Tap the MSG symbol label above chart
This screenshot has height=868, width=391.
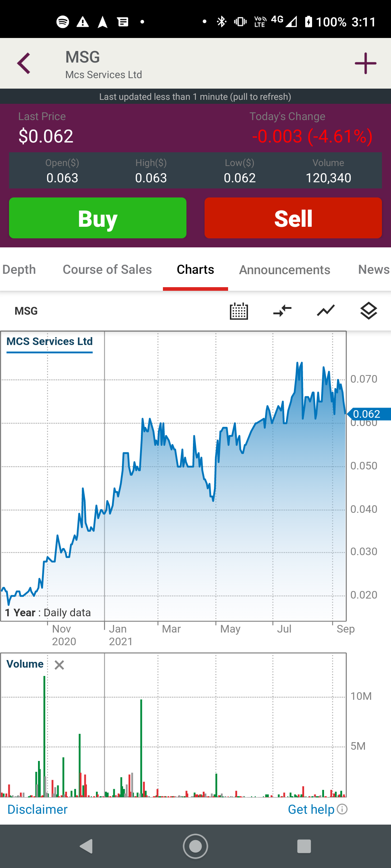26,311
